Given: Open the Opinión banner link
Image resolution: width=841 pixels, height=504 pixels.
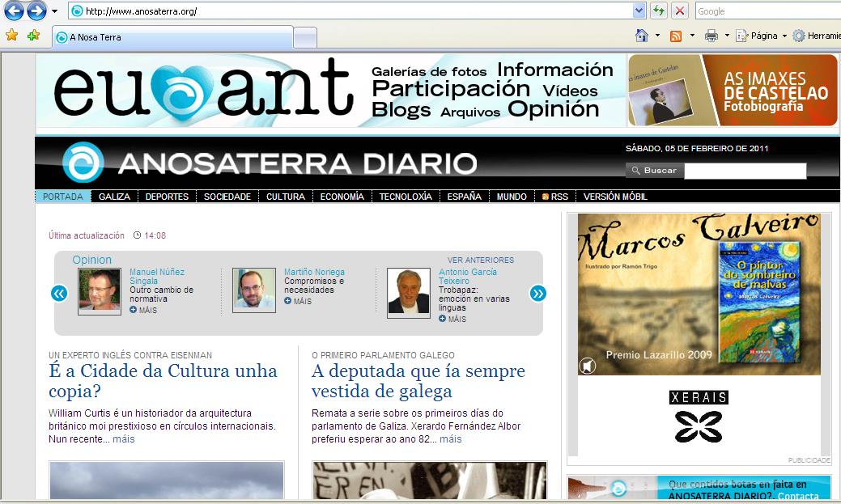Looking at the screenshot, I should 554,109.
